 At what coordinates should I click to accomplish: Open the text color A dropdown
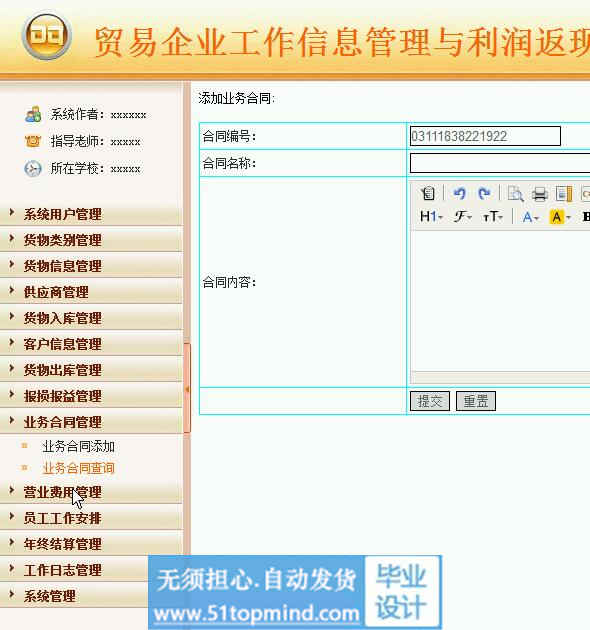click(530, 217)
